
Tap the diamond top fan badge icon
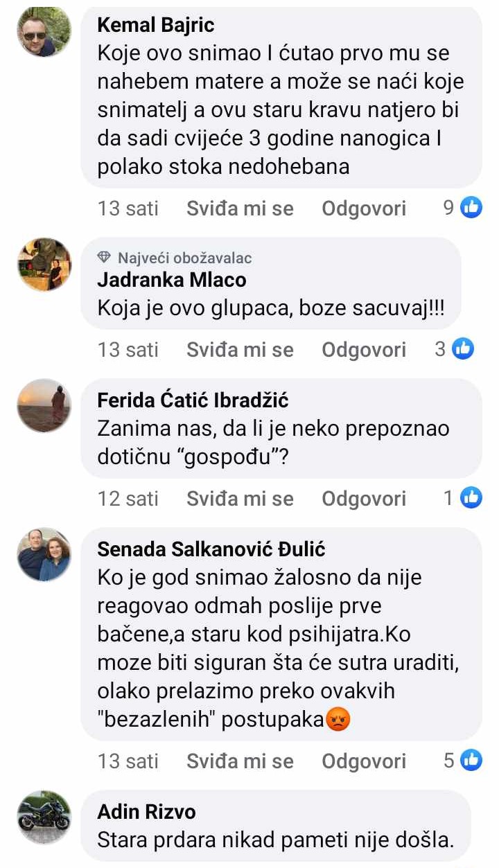point(105,258)
